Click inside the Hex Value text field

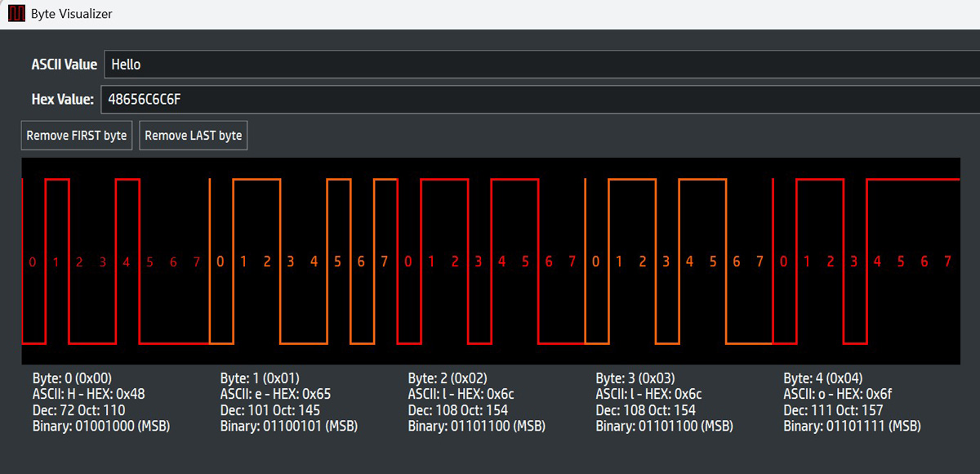[327, 99]
